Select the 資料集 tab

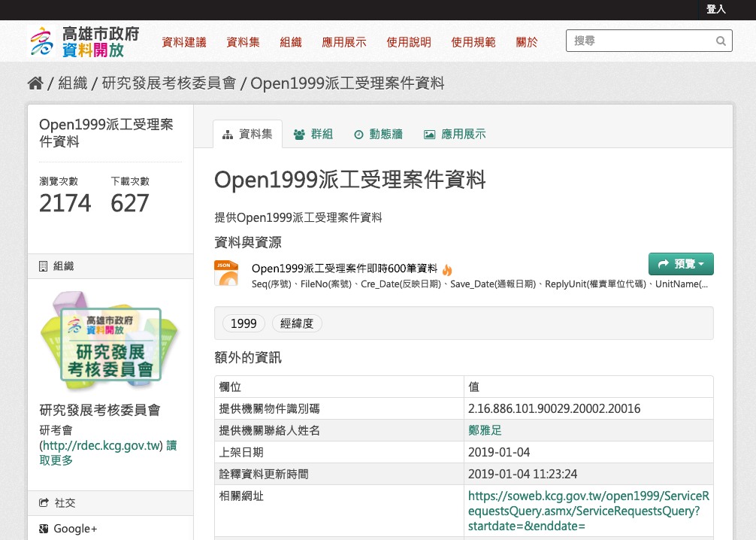[x=247, y=134]
